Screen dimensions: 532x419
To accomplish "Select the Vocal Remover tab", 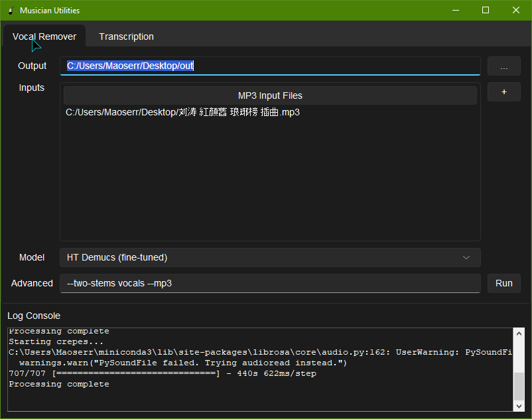I will point(44,36).
